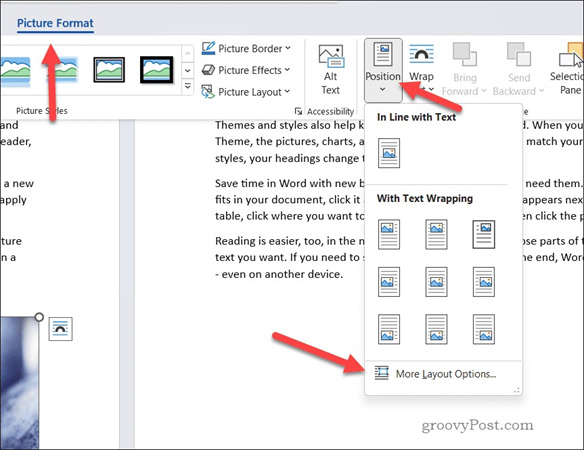
Task: Click 'In Line with Text' heading
Action: (x=416, y=117)
